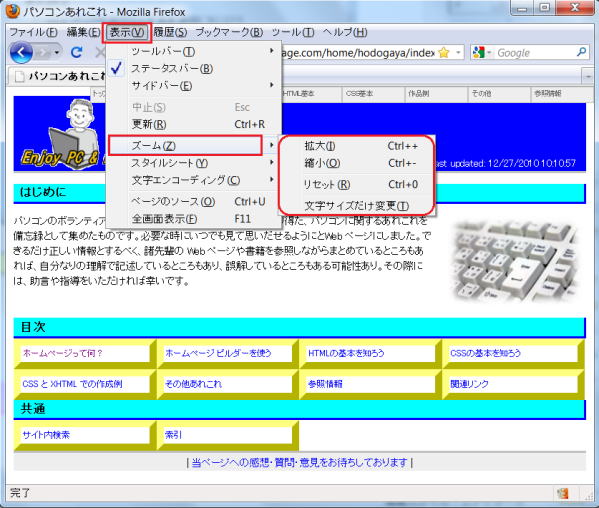Click the CSS基本 page navigation tab

tap(374, 94)
